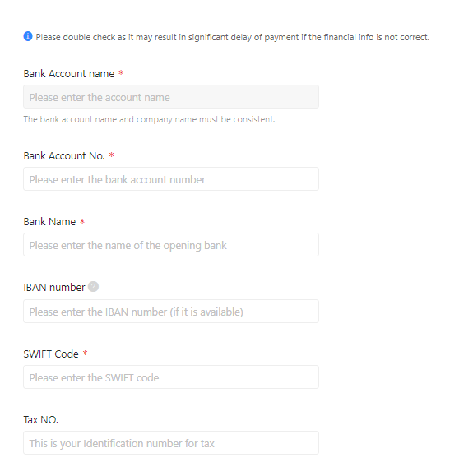
Task: Select the opening bank name field
Action: click(171, 245)
